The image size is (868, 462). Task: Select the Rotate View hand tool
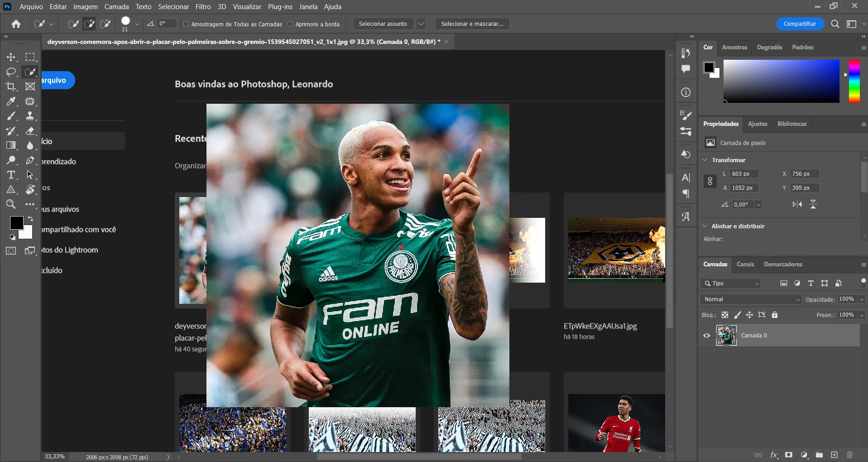30,190
